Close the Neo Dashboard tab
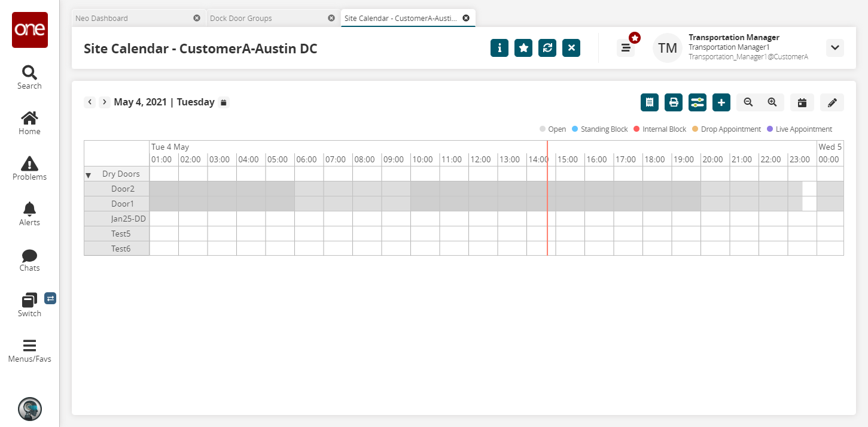Viewport: 868px width, 427px height. [x=197, y=18]
